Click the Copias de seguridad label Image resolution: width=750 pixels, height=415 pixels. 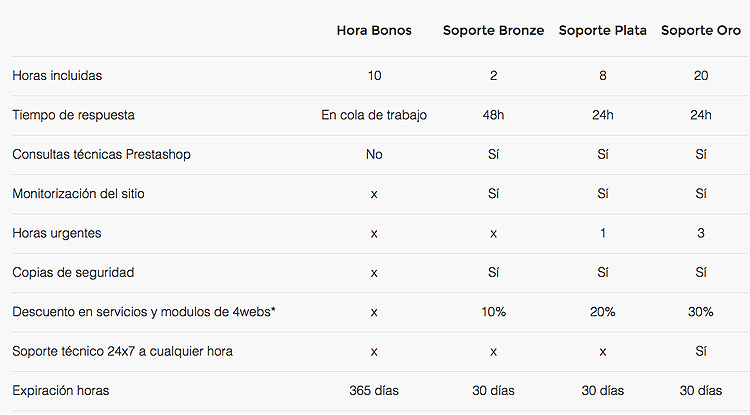point(73,273)
